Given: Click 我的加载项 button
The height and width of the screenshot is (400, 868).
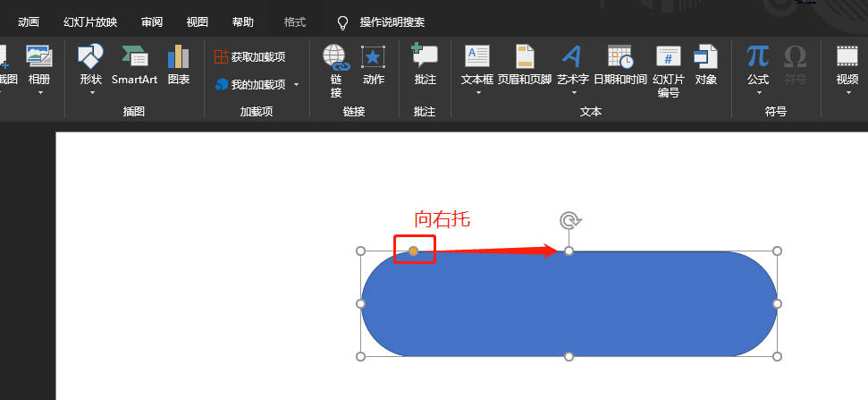Looking at the screenshot, I should (x=250, y=84).
